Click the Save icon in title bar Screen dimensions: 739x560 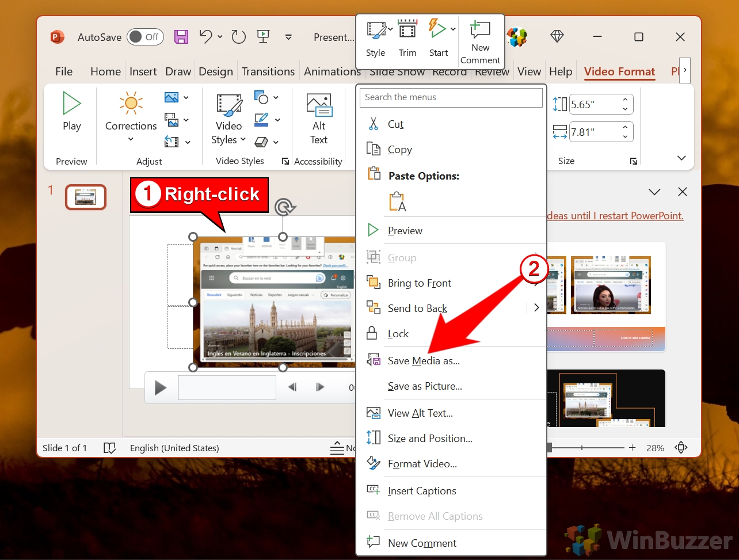point(181,37)
